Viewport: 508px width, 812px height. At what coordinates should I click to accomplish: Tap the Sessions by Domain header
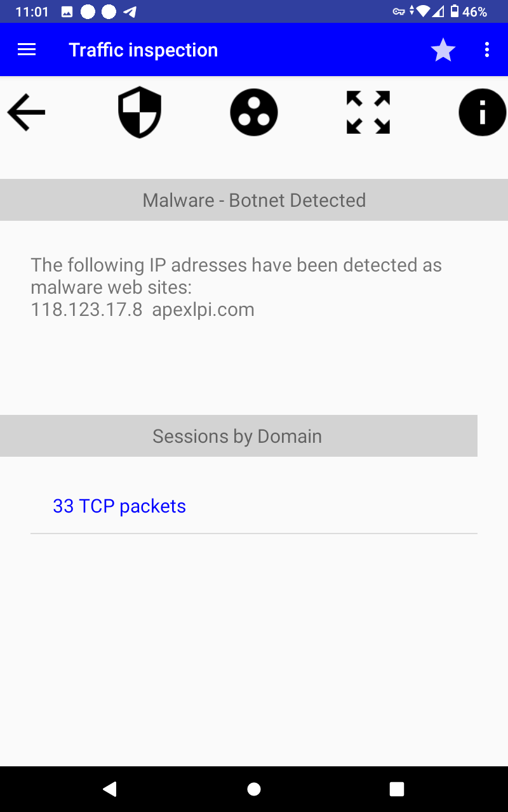click(x=237, y=436)
